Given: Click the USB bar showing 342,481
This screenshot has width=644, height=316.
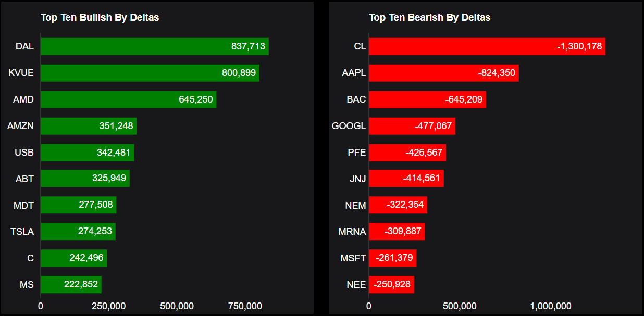Looking at the screenshot, I should tap(88, 153).
